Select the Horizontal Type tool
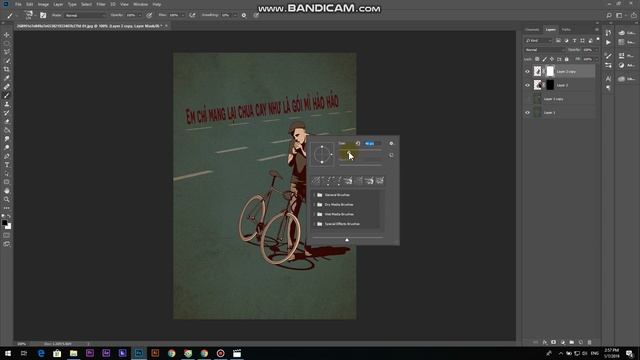This screenshot has height=360, width=640. point(7,165)
